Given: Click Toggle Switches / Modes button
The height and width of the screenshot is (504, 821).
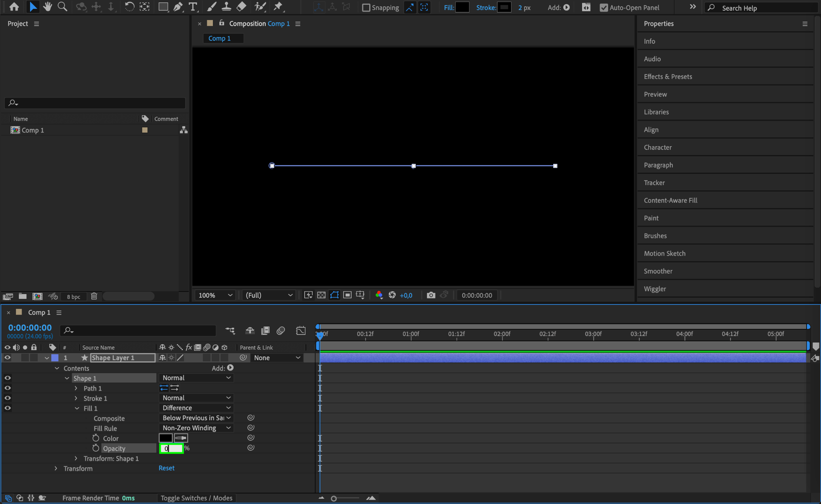Looking at the screenshot, I should pos(196,498).
